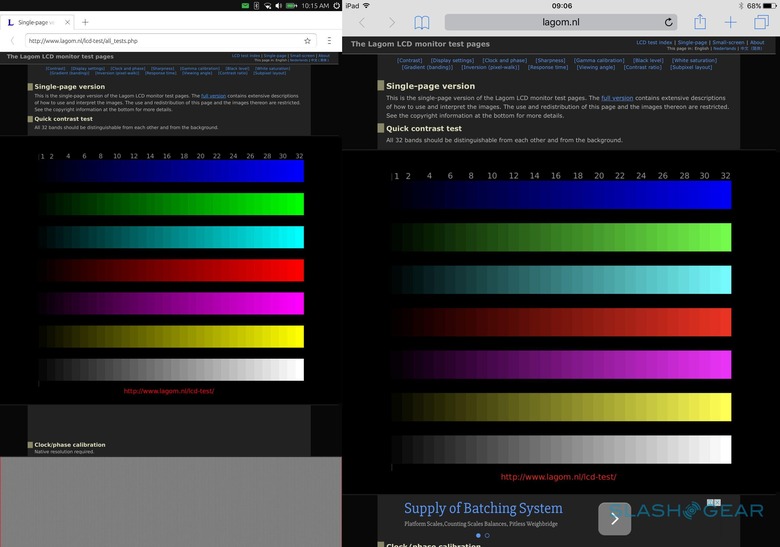Click the power icon in left status bar
780x547 pixels.
coord(336,5)
